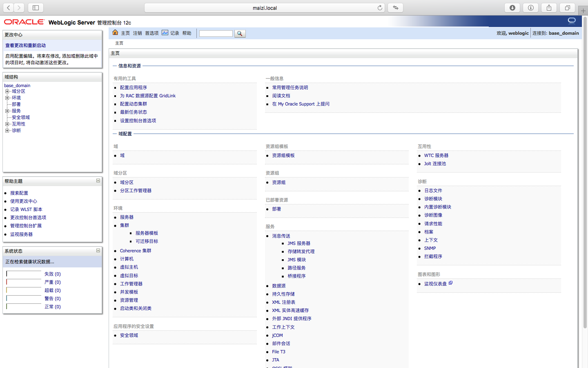Open 在 My Oracle Support 上提问 link
The height and width of the screenshot is (368, 588).
click(301, 104)
